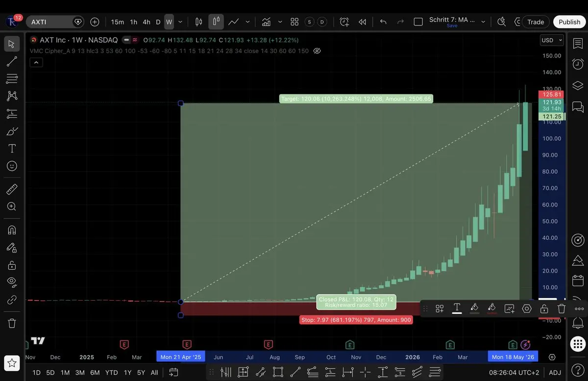This screenshot has height=381, width=588.
Task: Open quick search icon
Action: tap(501, 22)
